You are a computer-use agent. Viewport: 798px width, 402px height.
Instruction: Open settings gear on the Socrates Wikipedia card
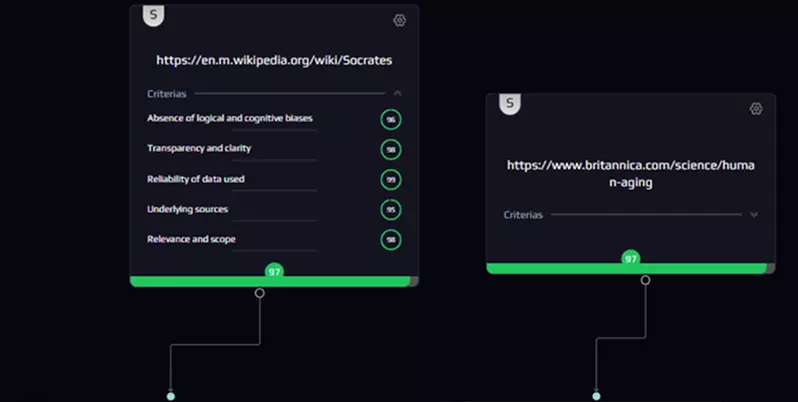pyautogui.click(x=399, y=20)
